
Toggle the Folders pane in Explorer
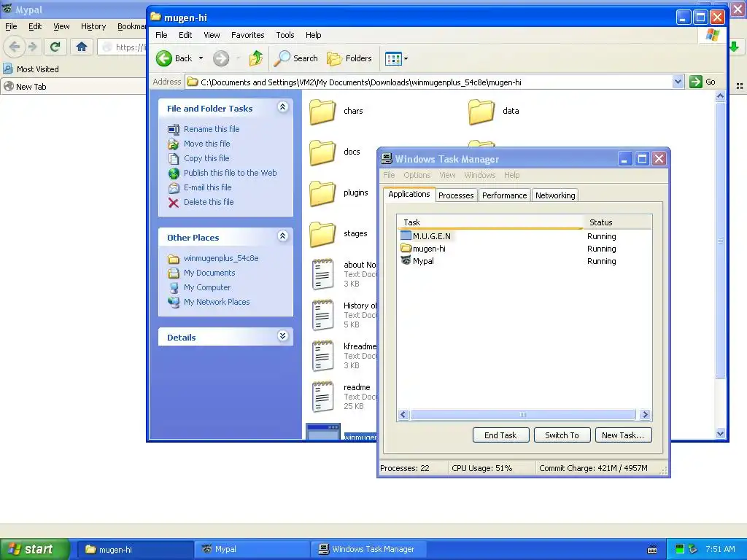[349, 58]
